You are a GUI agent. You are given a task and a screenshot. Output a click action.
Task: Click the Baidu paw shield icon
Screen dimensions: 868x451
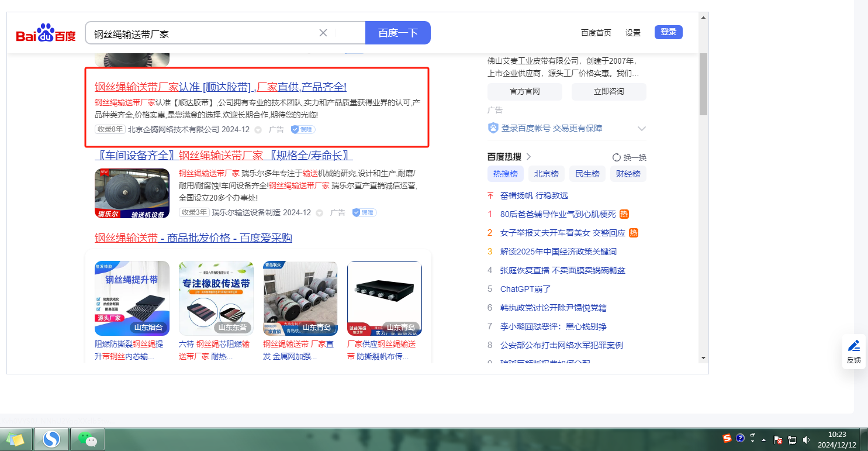click(x=493, y=128)
